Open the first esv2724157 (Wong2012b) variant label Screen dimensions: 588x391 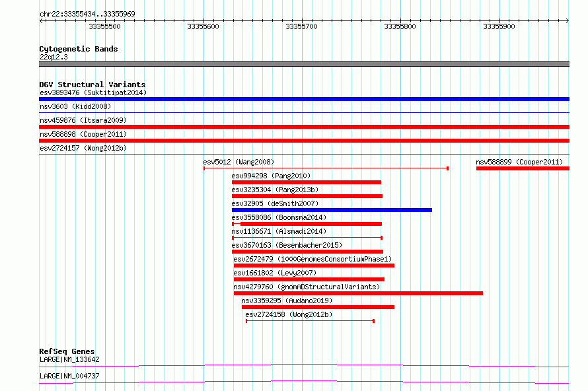tap(83, 148)
